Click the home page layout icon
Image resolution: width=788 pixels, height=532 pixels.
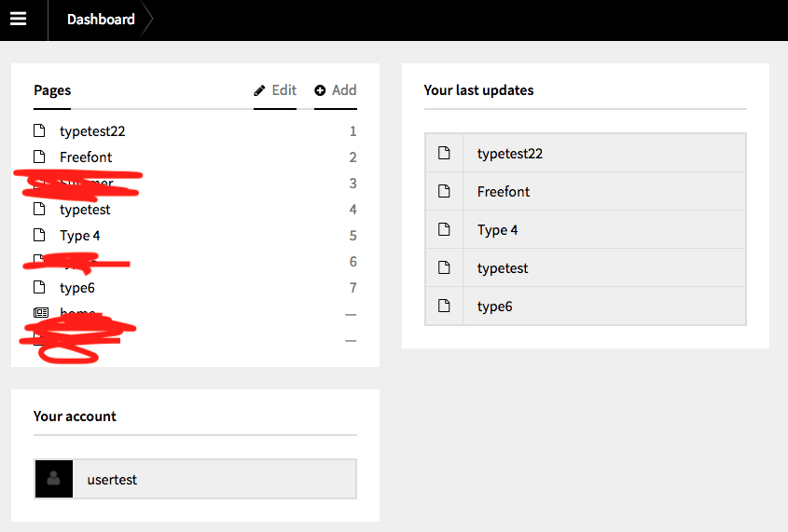click(x=40, y=313)
